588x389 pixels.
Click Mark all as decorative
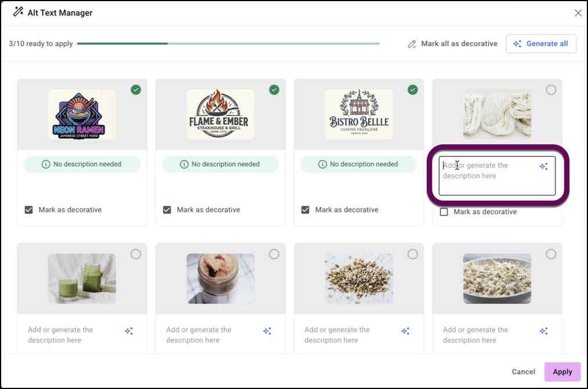[x=452, y=43]
